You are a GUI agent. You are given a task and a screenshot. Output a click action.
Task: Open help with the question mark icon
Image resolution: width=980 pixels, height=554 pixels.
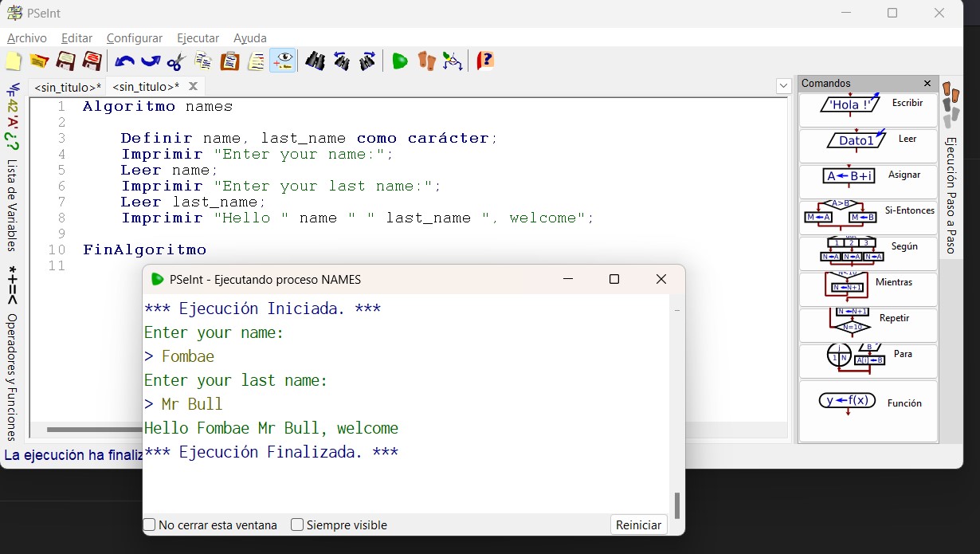[x=485, y=61]
